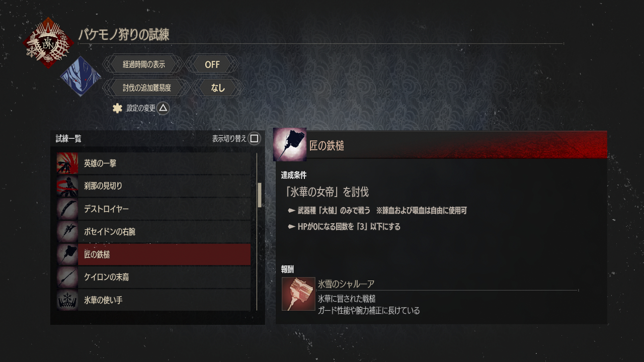Toggle the 表示切り替え square button
The height and width of the screenshot is (362, 644).
(x=255, y=138)
